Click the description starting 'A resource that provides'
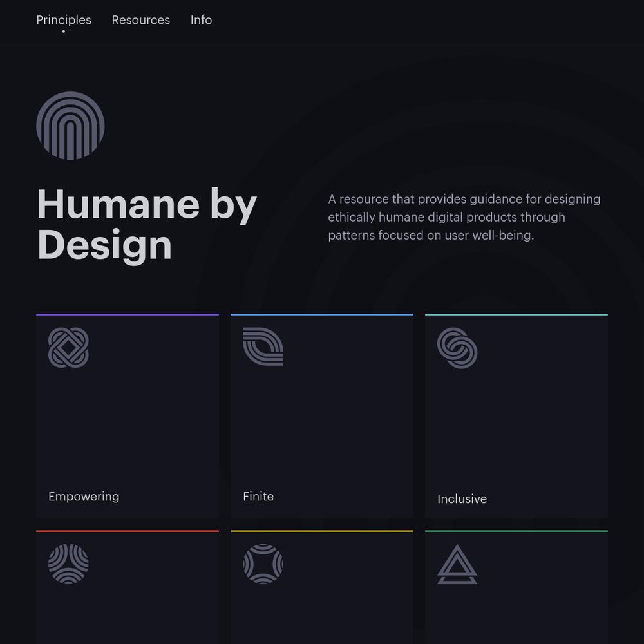This screenshot has height=644, width=644. pos(464,217)
